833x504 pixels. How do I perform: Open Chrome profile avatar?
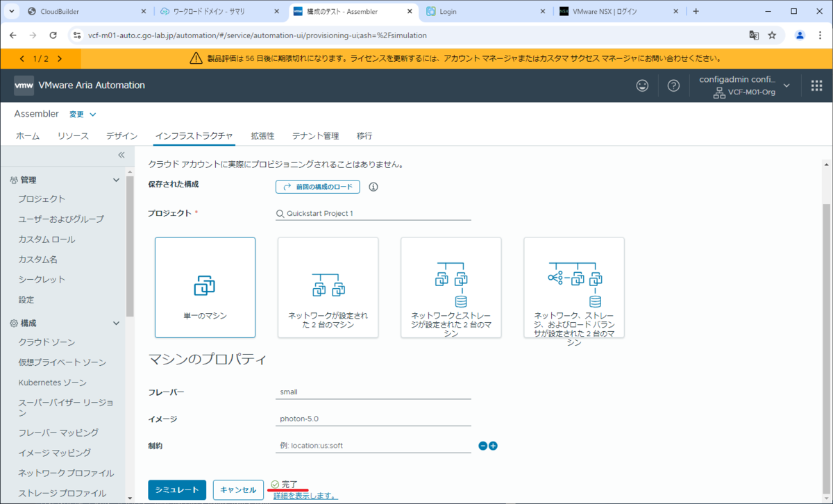(800, 35)
